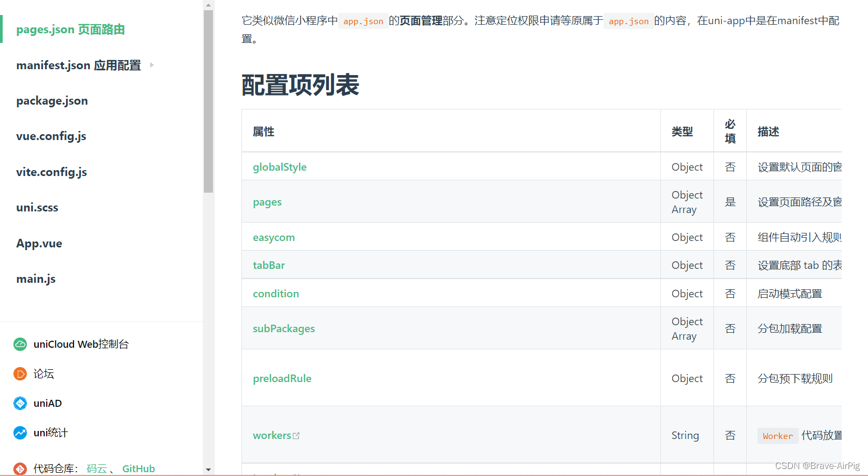Click the orange 论坛 forum icon
Screen dimensions: 868x476
tap(20, 374)
